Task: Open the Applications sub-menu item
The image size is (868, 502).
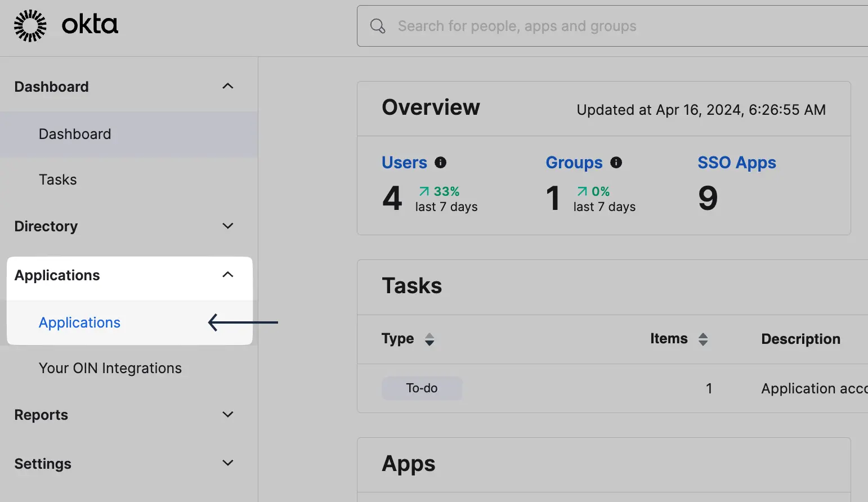Action: click(x=79, y=322)
